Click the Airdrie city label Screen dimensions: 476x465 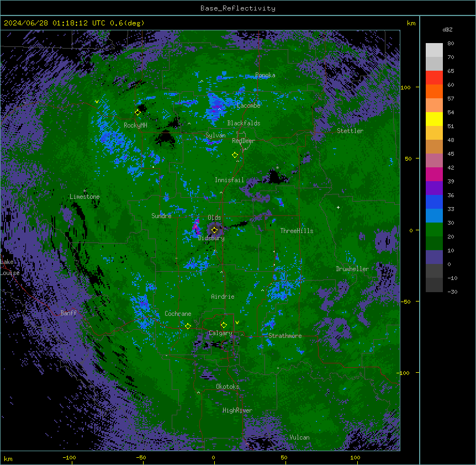point(223,297)
